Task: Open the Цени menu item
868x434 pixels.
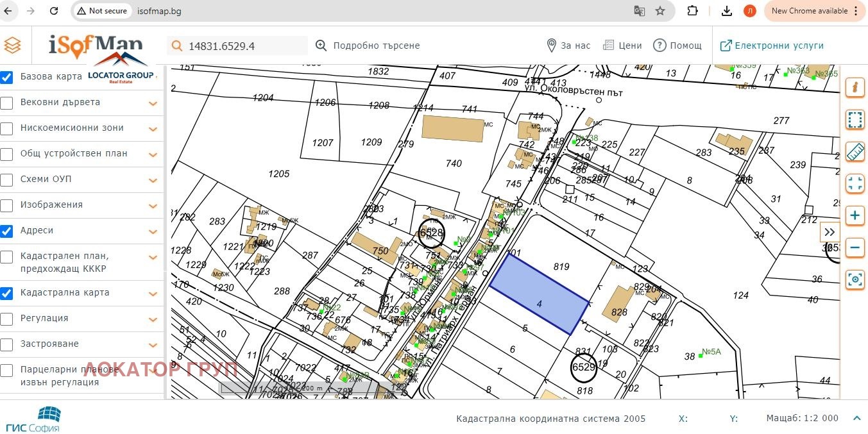Action: [x=622, y=46]
